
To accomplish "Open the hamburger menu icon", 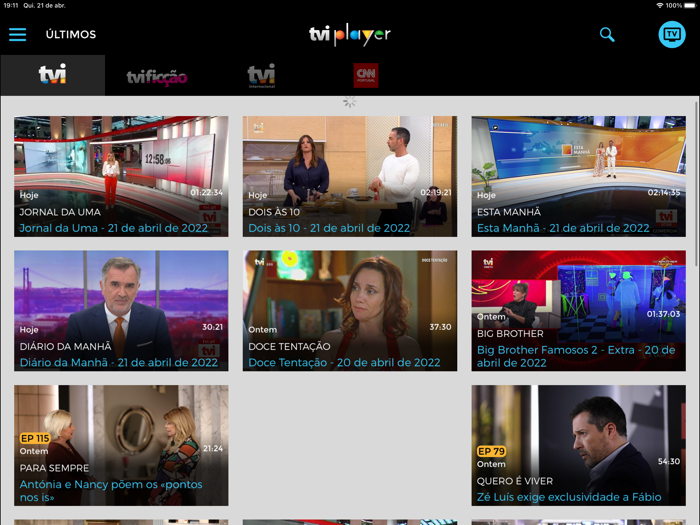I will pos(17,34).
